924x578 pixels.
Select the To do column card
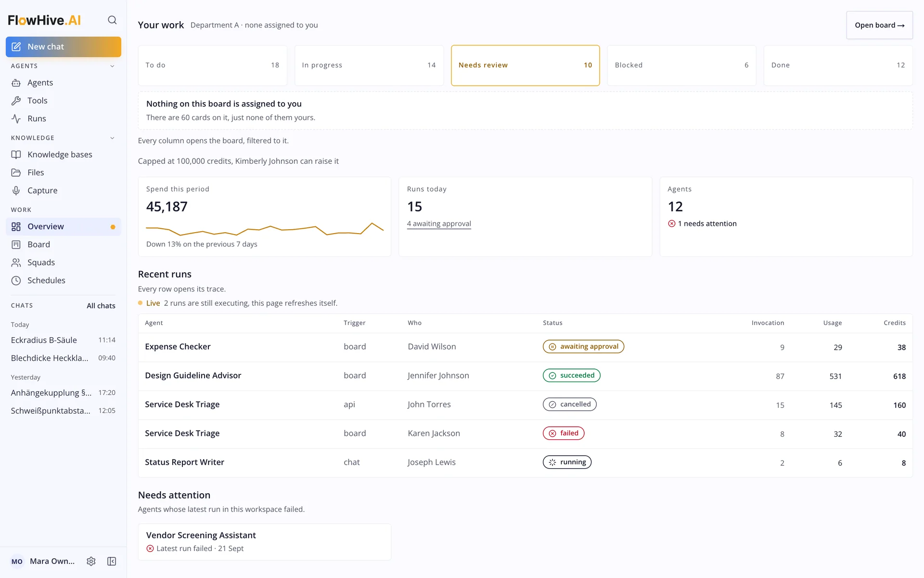tap(213, 66)
